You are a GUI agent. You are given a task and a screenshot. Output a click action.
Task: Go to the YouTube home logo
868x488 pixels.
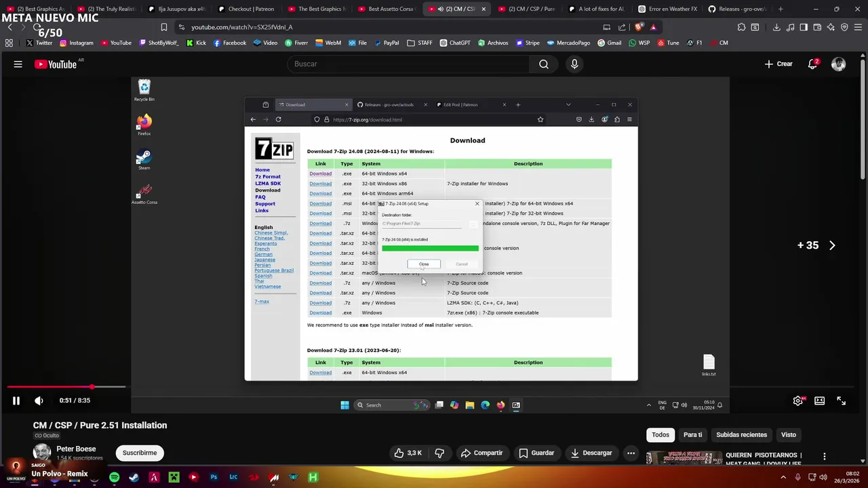[x=56, y=64]
